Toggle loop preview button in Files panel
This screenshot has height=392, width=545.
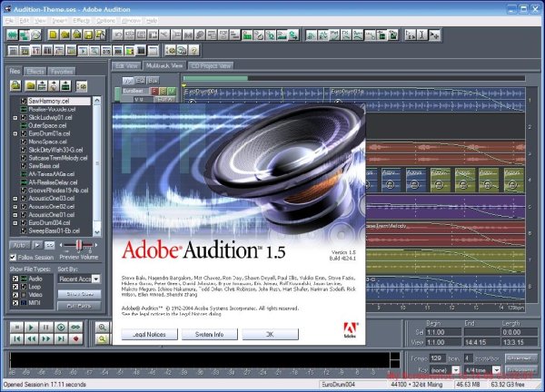coord(50,245)
